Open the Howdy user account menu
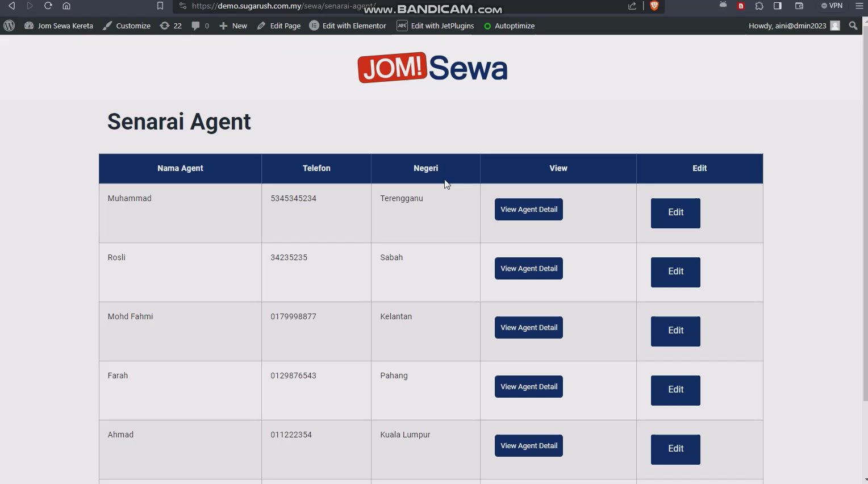This screenshot has width=868, height=484. pos(793,26)
